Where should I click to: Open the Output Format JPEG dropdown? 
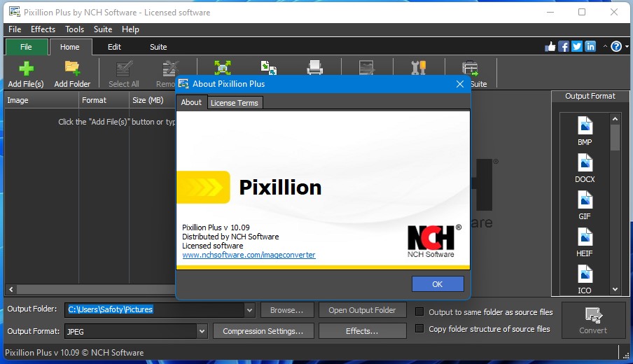pos(202,331)
